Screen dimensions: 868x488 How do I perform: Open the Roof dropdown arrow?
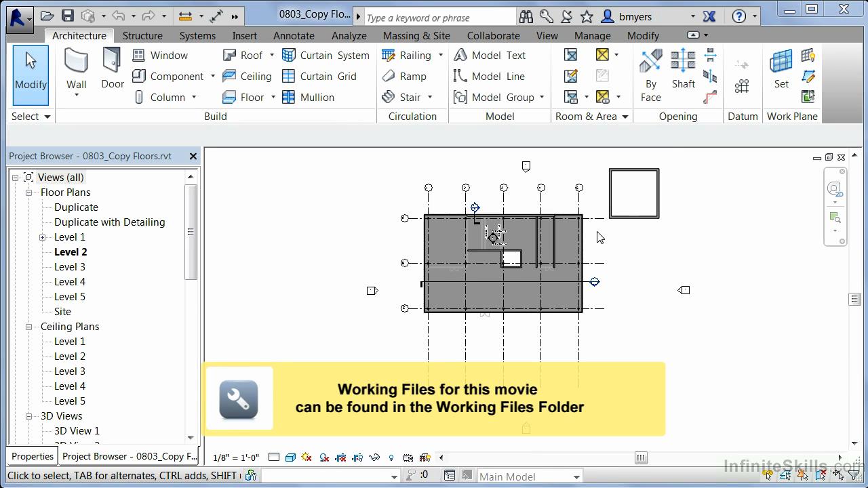pos(272,55)
